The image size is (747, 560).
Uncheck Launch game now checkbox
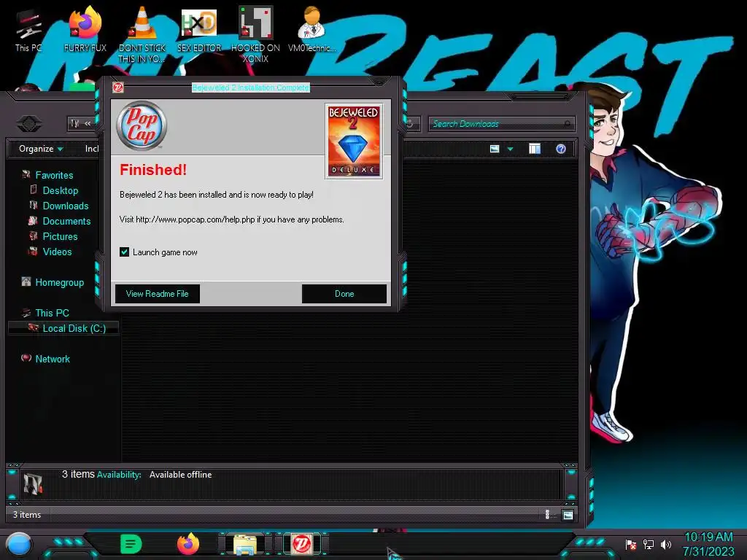pyautogui.click(x=124, y=252)
